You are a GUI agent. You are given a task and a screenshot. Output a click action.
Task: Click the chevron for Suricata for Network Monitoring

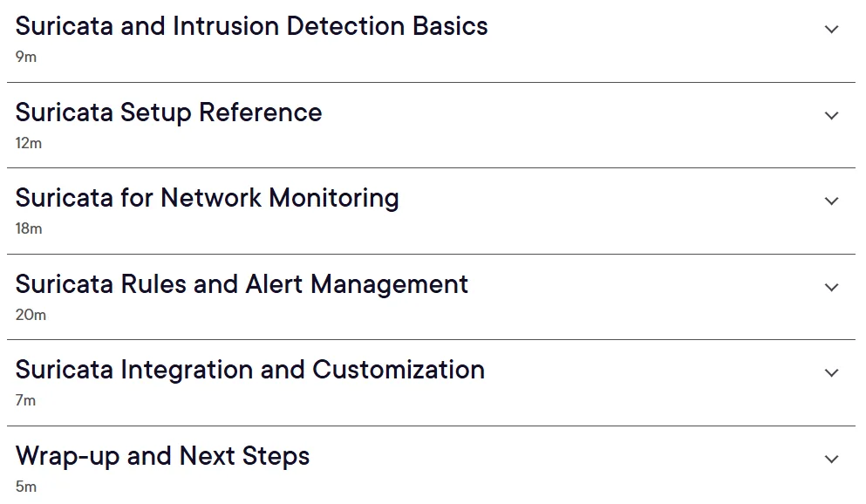click(831, 201)
